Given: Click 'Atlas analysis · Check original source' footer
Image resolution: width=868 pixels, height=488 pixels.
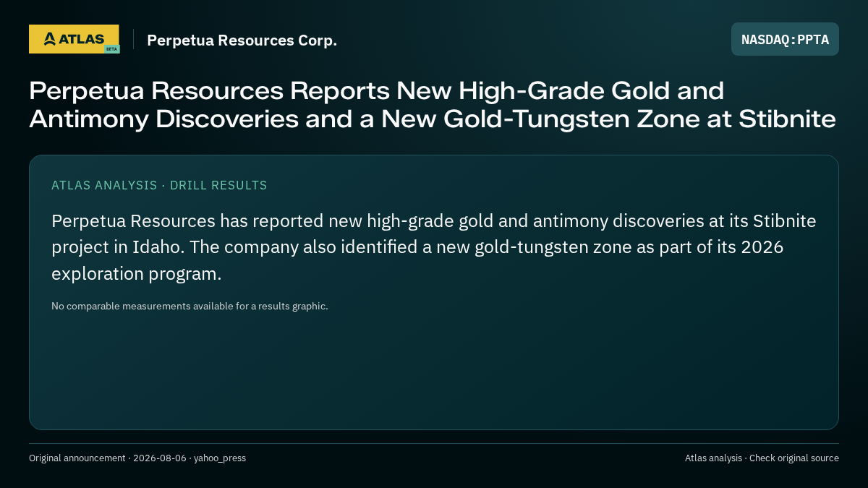Looking at the screenshot, I should (x=762, y=458).
